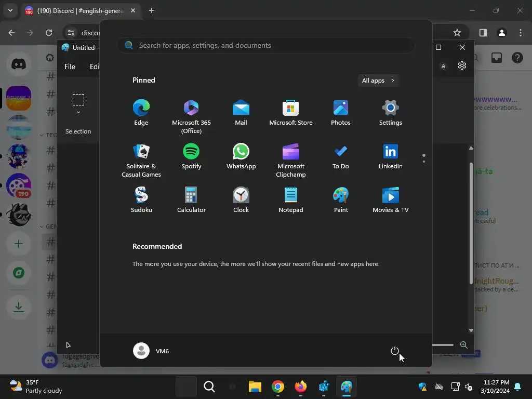532x399 pixels.
Task: Open the Discord server with 190 badge
Action: point(19,185)
